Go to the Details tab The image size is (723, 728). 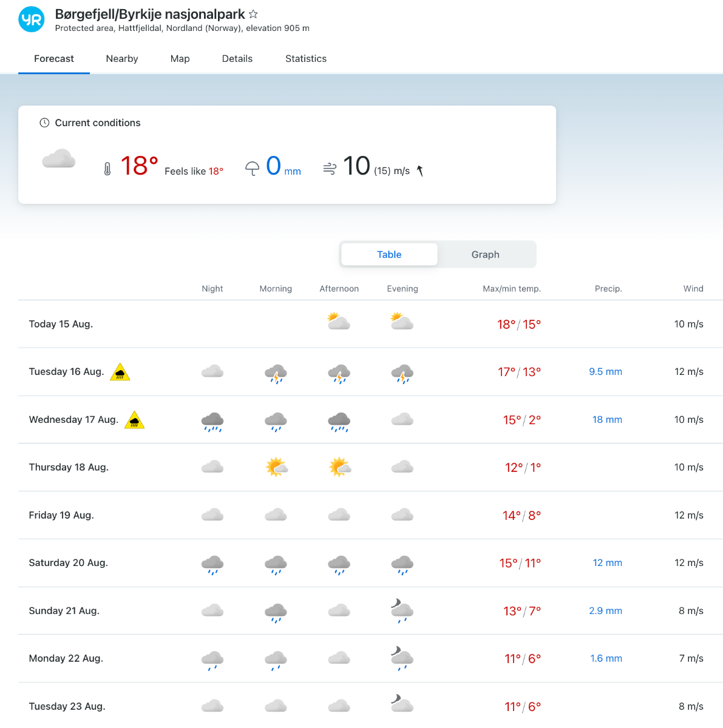(237, 59)
